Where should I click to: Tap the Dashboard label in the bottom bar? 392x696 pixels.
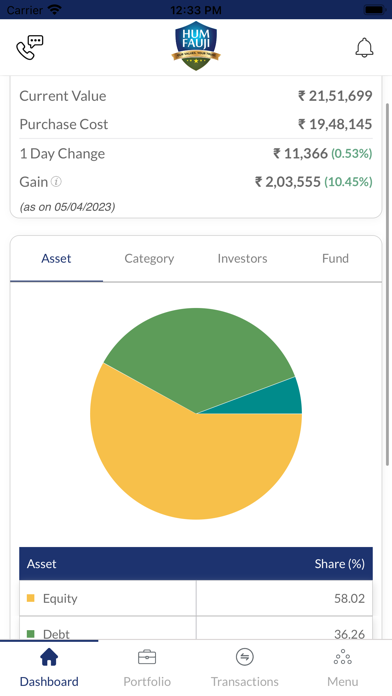click(49, 681)
